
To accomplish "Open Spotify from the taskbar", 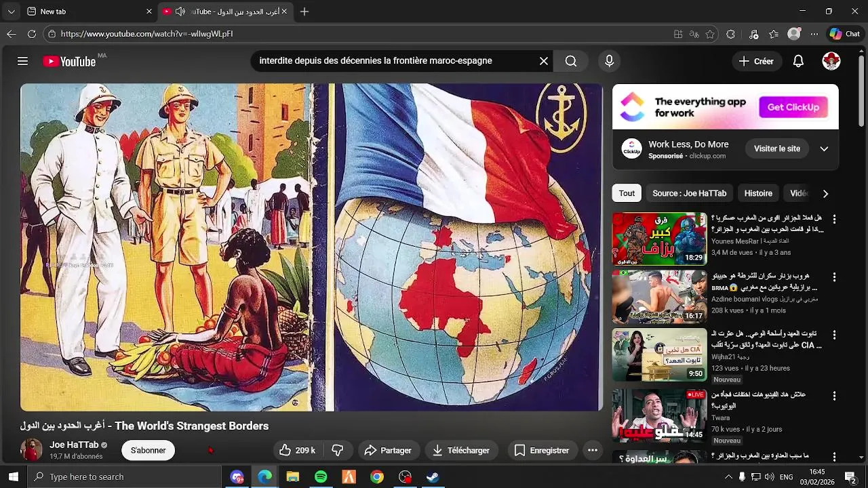I will (x=321, y=477).
